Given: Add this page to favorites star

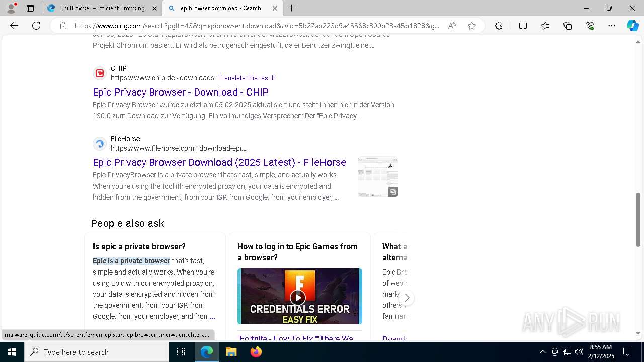Looking at the screenshot, I should pyautogui.click(x=472, y=26).
